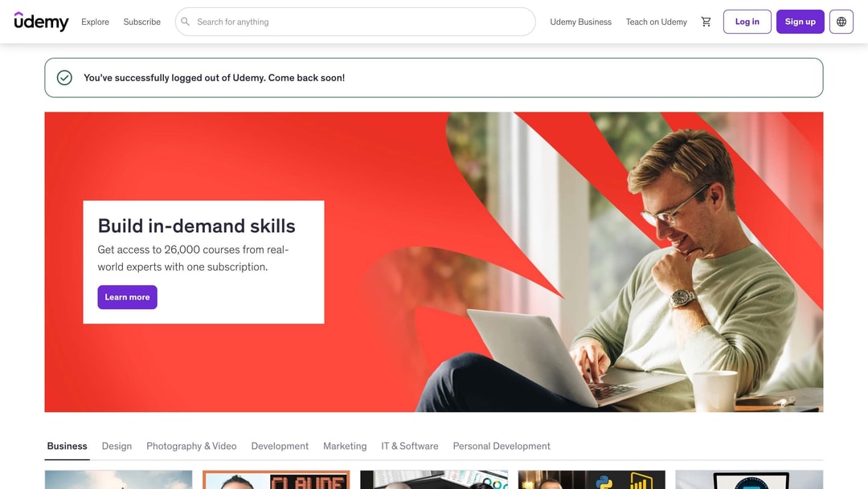Image resolution: width=868 pixels, height=489 pixels.
Task: Open the shopping cart icon
Action: (706, 22)
